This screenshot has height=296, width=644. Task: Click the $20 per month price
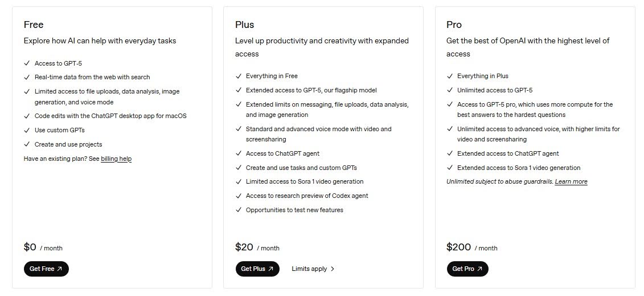click(244, 247)
